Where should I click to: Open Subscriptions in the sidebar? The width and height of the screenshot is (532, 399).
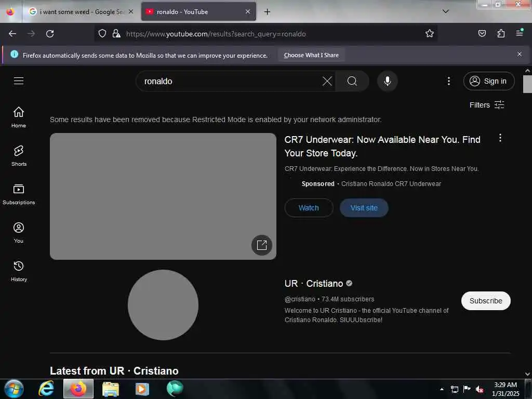19,194
